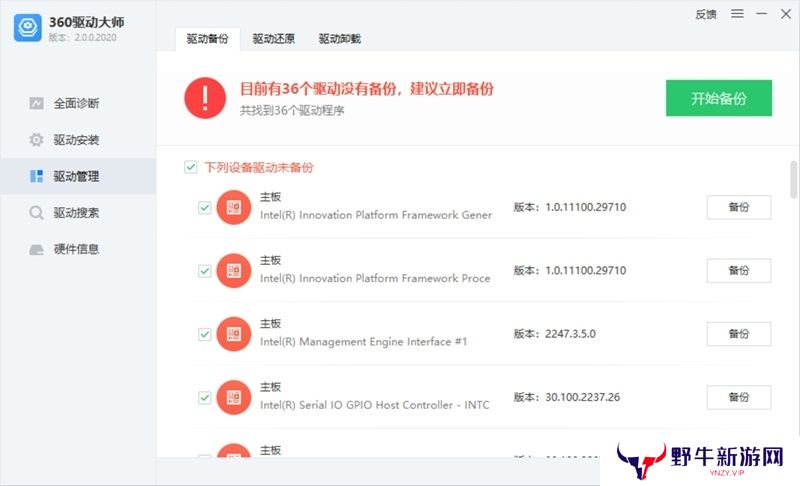Open the 全面诊断 section
800x486 pixels.
[x=78, y=104]
